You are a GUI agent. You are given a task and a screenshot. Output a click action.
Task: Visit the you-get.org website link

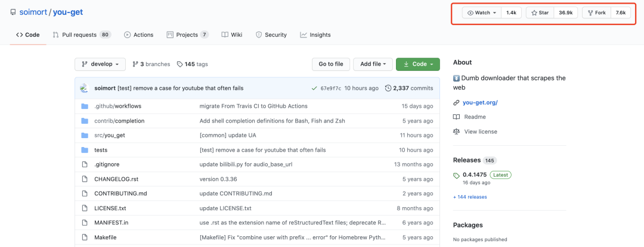480,103
